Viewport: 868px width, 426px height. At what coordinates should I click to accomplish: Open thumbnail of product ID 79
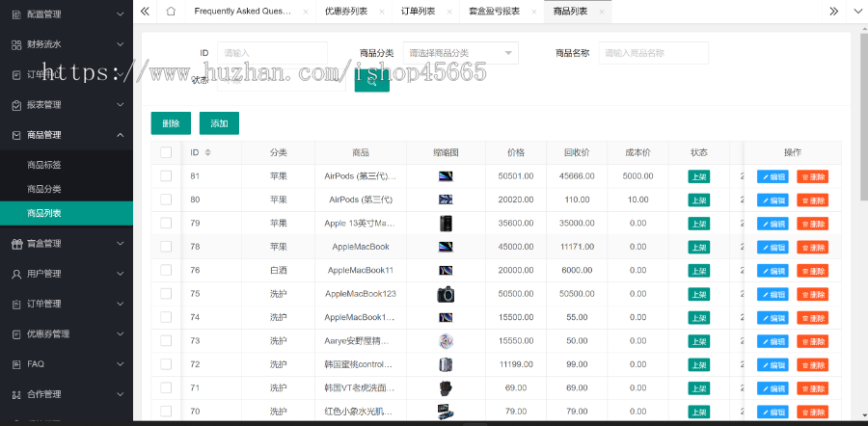click(446, 224)
